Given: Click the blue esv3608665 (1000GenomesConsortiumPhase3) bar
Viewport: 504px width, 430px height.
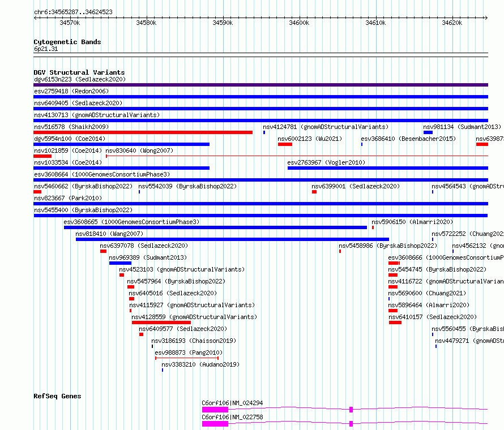Looking at the screenshot, I should coord(215,227).
